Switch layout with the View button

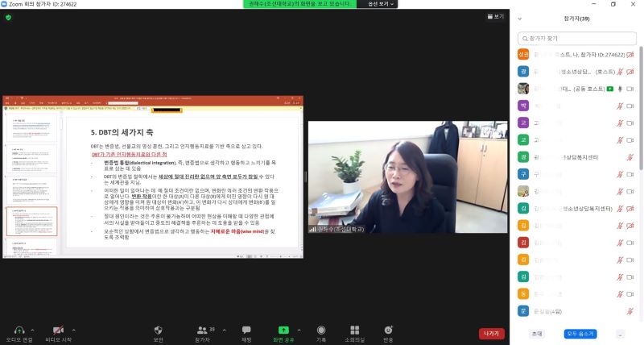pyautogui.click(x=496, y=16)
